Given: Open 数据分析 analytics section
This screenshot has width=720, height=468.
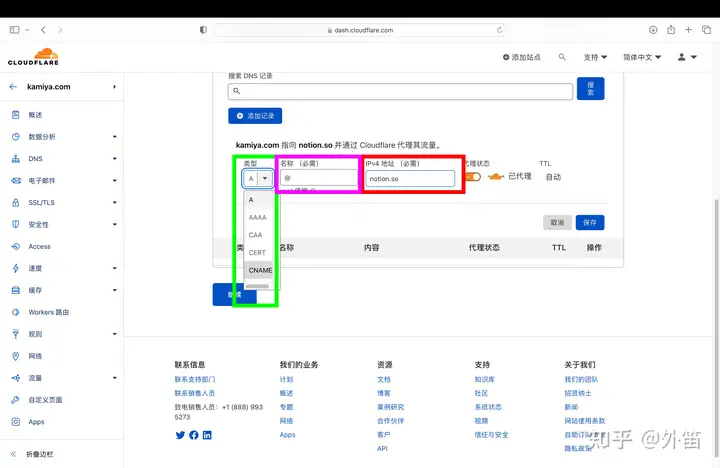Looking at the screenshot, I should [x=42, y=137].
